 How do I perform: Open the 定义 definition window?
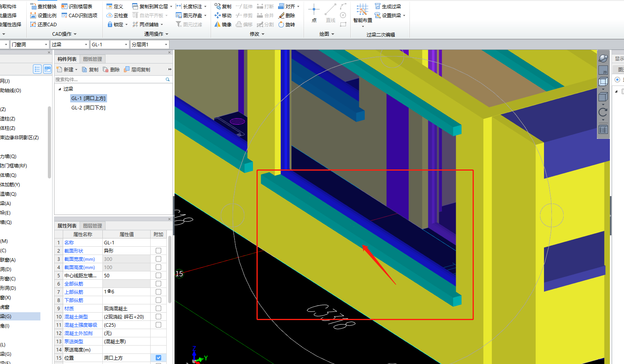click(x=115, y=6)
